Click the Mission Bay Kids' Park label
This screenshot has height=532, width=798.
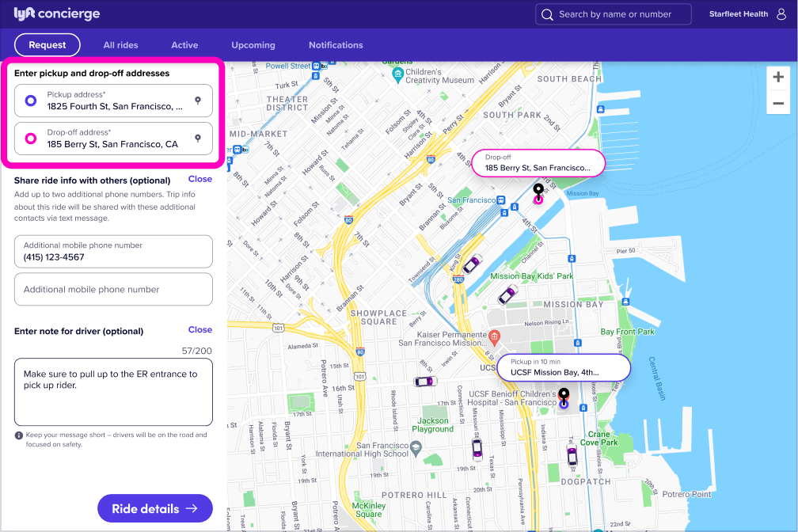coord(531,276)
